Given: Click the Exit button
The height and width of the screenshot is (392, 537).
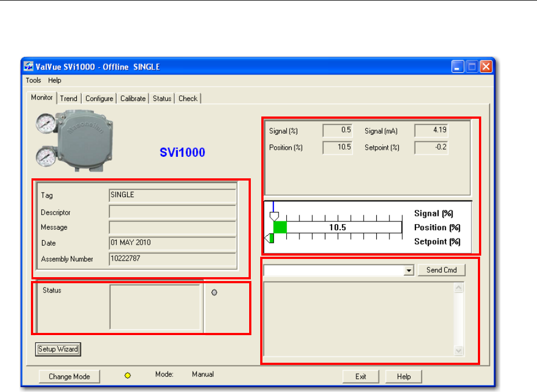Looking at the screenshot, I should 361,377.
